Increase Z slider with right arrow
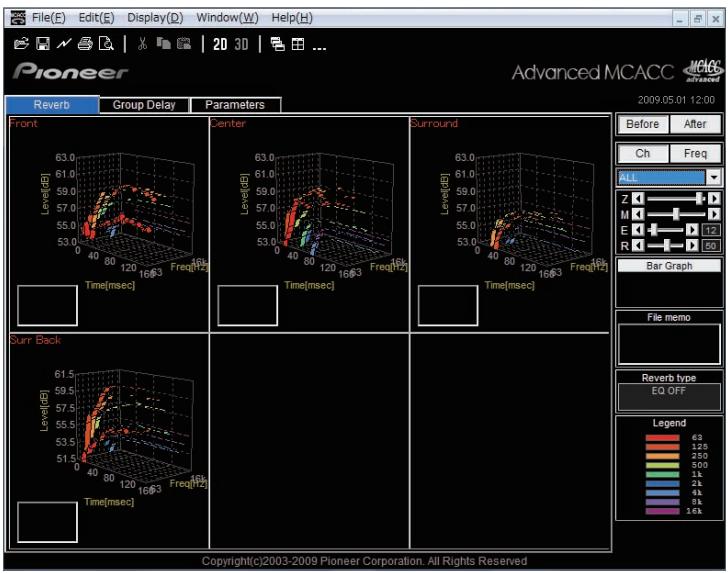 714,199
